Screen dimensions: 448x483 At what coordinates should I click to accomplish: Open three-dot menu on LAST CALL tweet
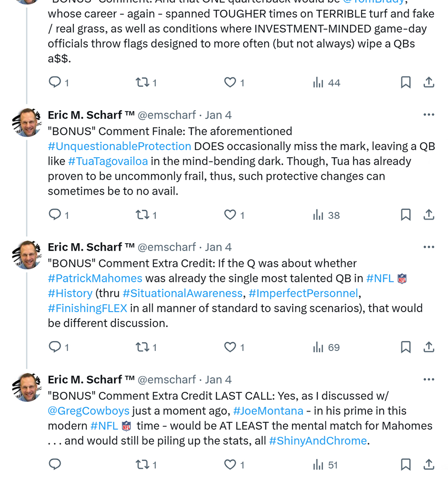(x=428, y=379)
